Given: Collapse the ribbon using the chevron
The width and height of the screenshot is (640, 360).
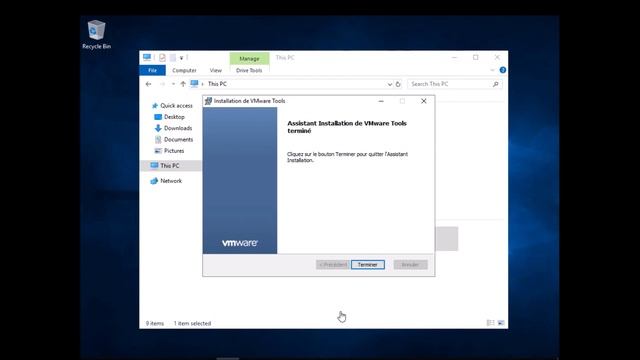Looking at the screenshot, I should tap(492, 70).
